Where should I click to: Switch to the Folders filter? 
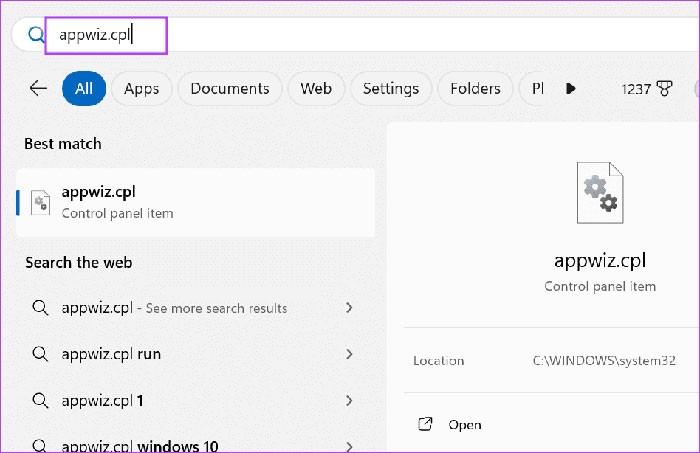475,88
